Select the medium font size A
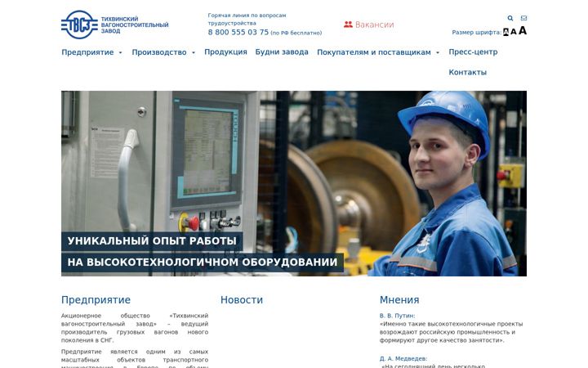The height and width of the screenshot is (368, 588). pos(514,32)
